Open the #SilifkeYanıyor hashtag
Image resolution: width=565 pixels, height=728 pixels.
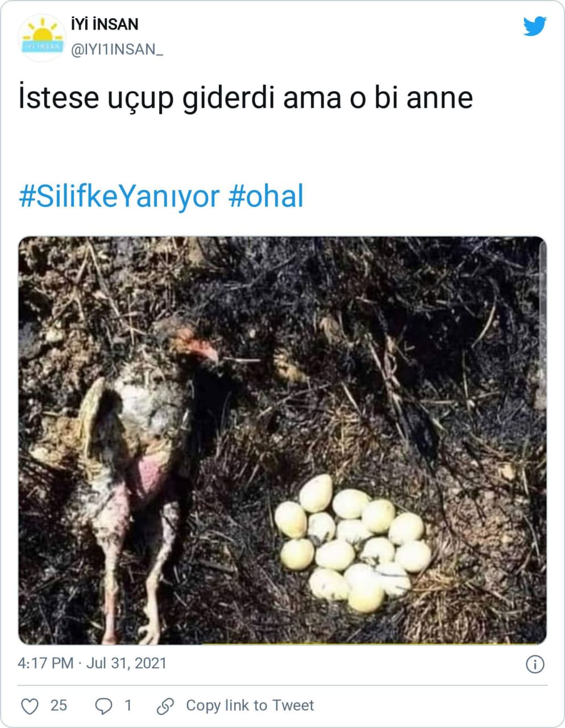pos(119,196)
